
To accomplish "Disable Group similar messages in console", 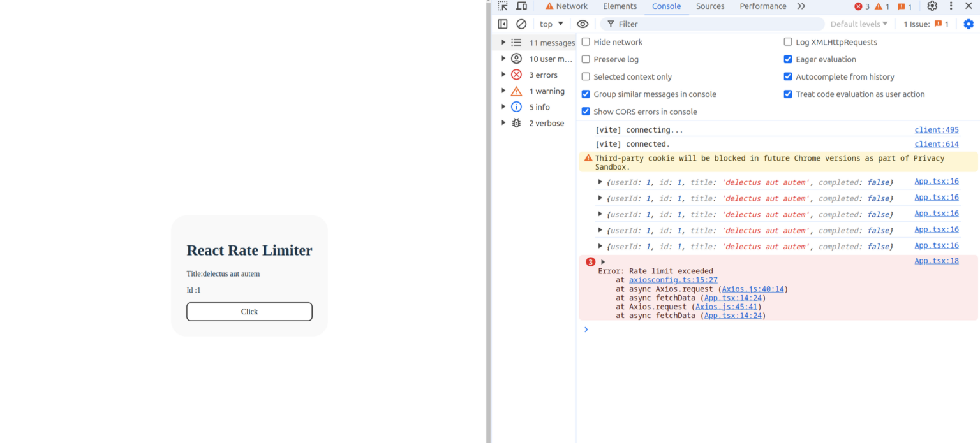I will [586, 94].
